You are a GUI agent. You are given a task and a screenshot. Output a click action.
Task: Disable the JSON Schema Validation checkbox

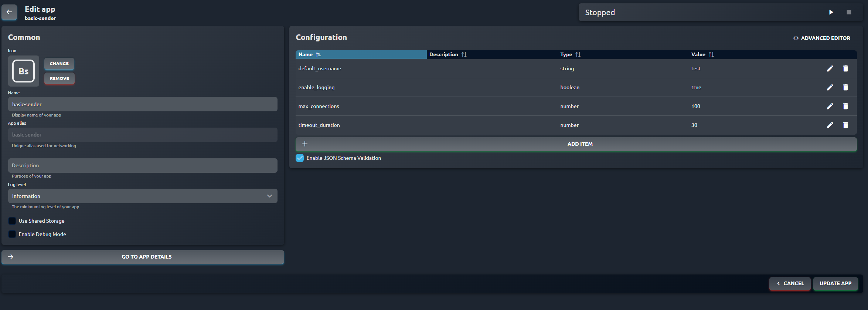[x=300, y=158]
